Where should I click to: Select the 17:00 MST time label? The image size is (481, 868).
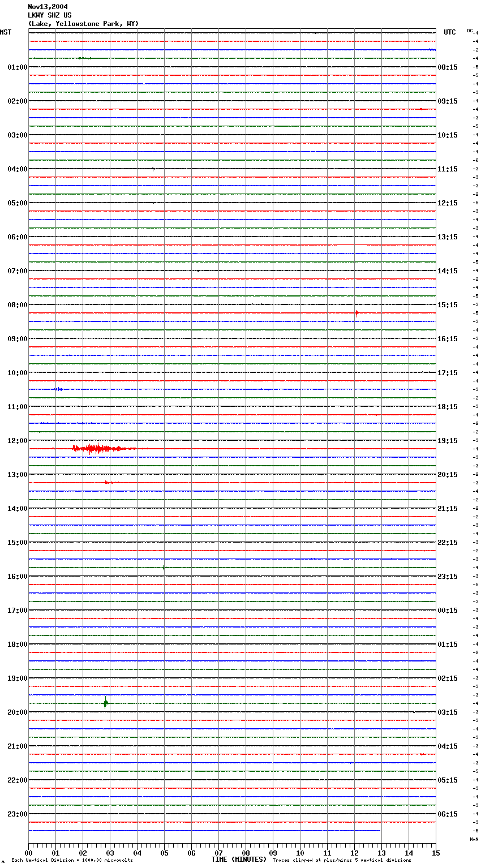pos(17,611)
